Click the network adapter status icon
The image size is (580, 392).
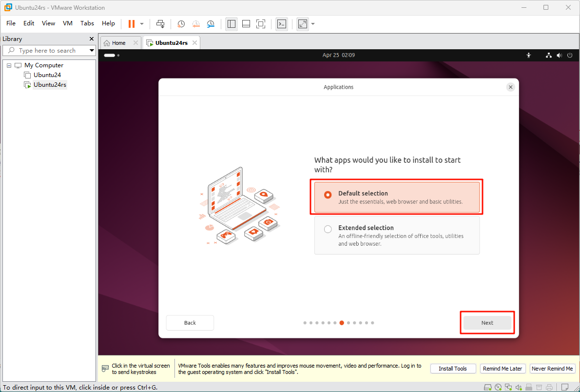coord(509,388)
